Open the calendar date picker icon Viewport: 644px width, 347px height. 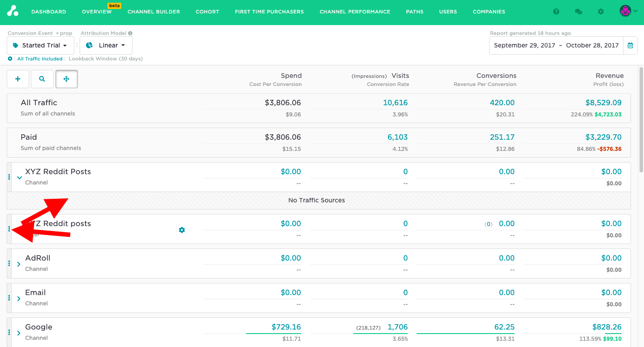pos(630,45)
